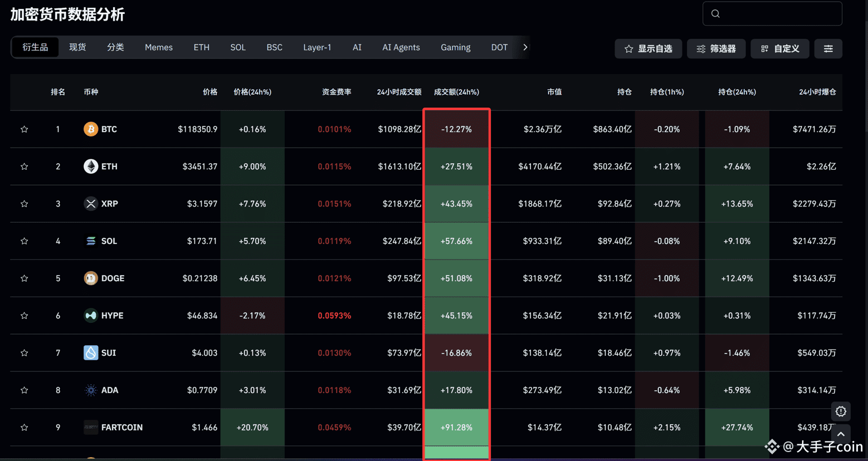Focus the search input field
This screenshot has width=868, height=461.
(772, 14)
